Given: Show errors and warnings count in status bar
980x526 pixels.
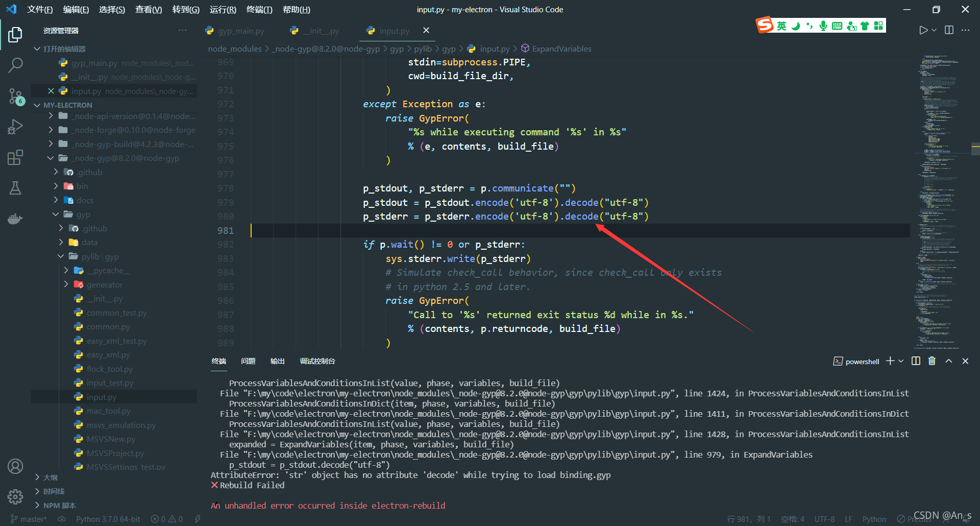Looking at the screenshot, I should click(167, 519).
